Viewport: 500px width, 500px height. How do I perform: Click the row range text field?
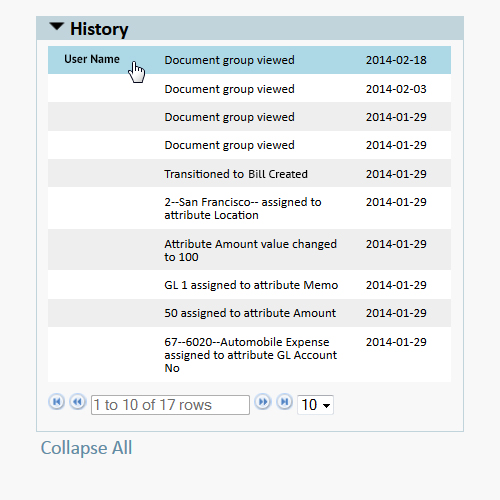(x=170, y=405)
